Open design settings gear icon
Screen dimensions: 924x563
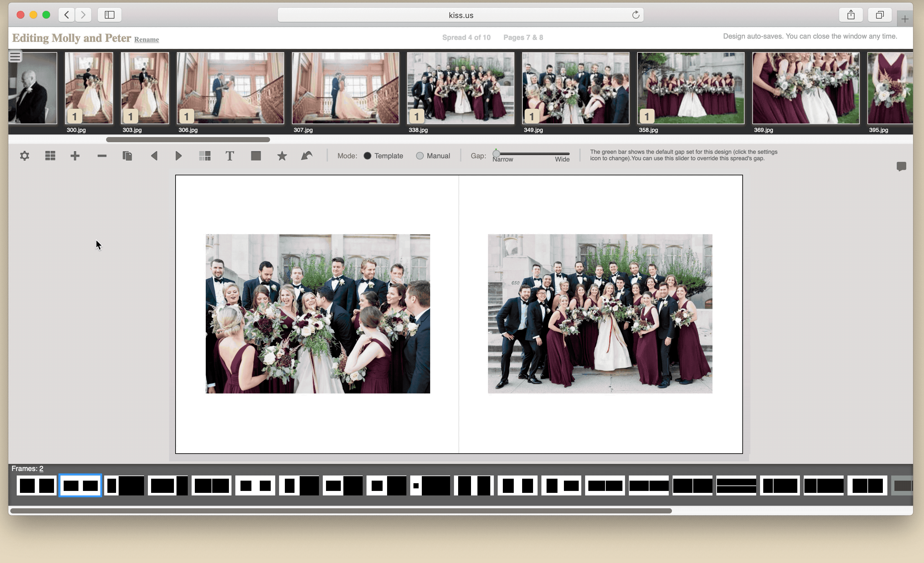click(x=24, y=156)
